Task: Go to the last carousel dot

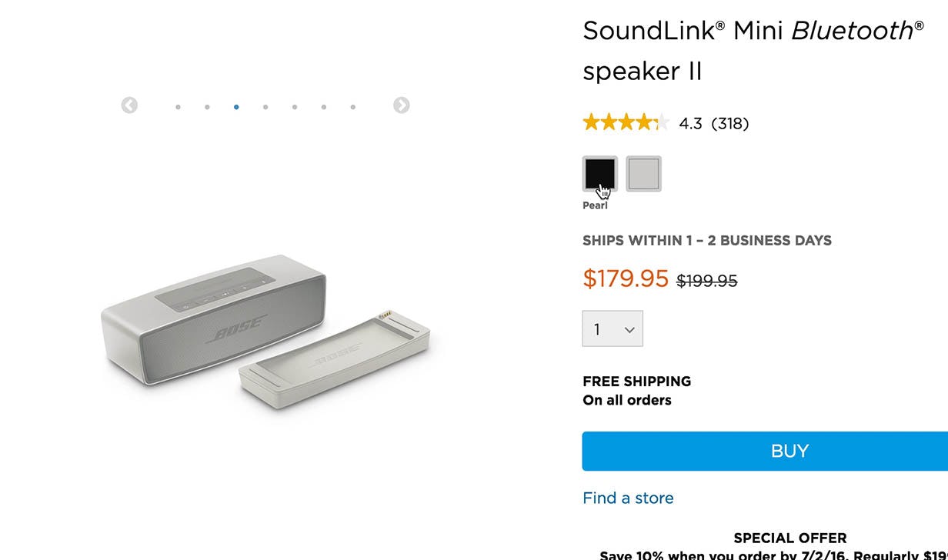Action: coord(353,107)
